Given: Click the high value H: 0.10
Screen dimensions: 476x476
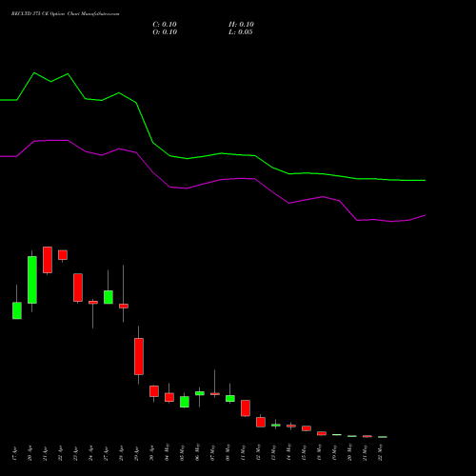Looking at the screenshot, I should pos(241,25).
